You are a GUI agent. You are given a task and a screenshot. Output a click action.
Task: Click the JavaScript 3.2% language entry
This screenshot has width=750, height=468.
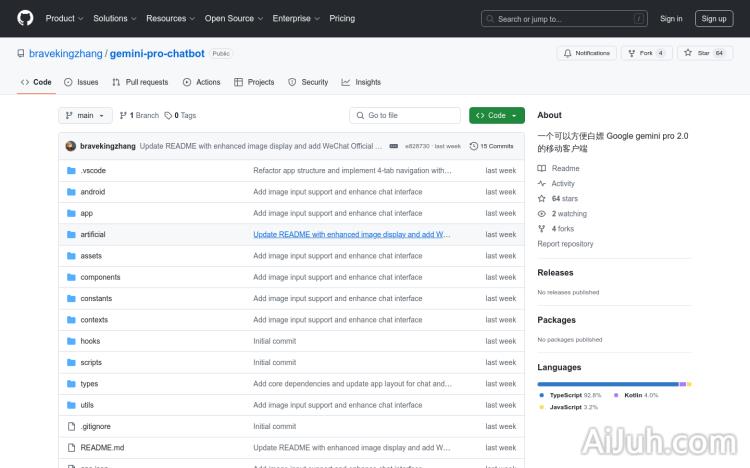coord(569,407)
